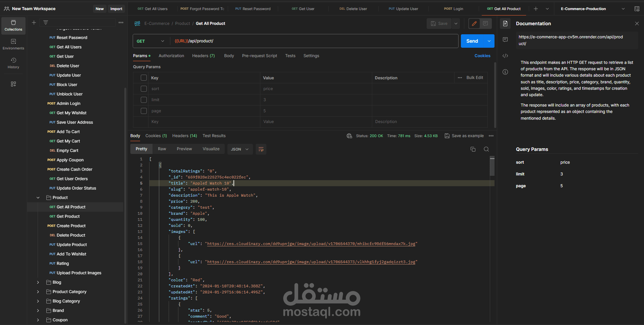
Task: Open the Documentation icon in the right sidebar
Action: coord(505,24)
